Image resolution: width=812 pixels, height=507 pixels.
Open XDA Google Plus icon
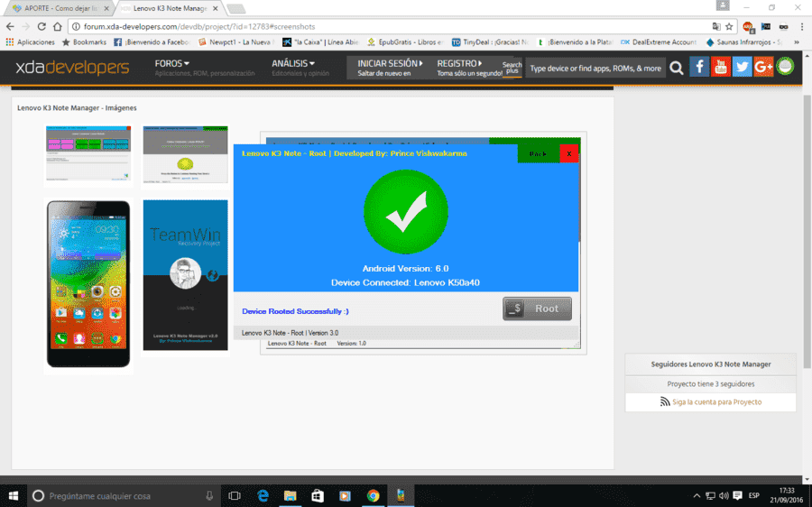(763, 67)
